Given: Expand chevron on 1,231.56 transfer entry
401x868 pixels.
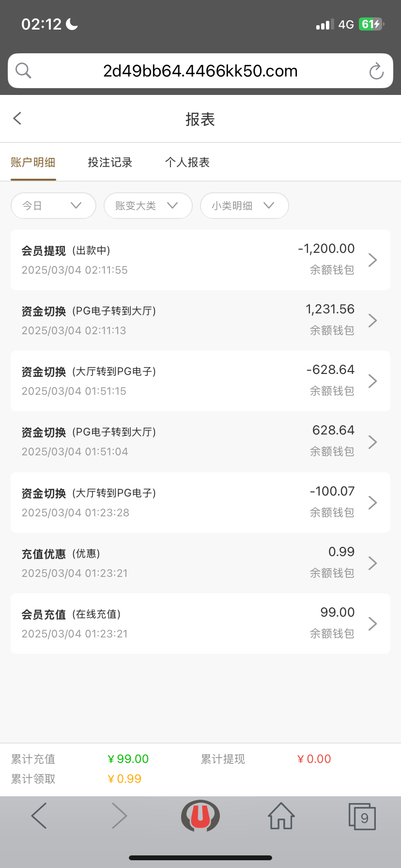Looking at the screenshot, I should (372, 321).
